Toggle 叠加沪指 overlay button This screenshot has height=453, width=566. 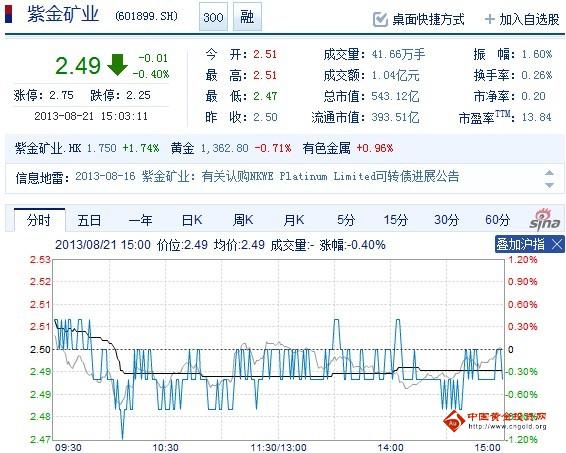pyautogui.click(x=520, y=244)
